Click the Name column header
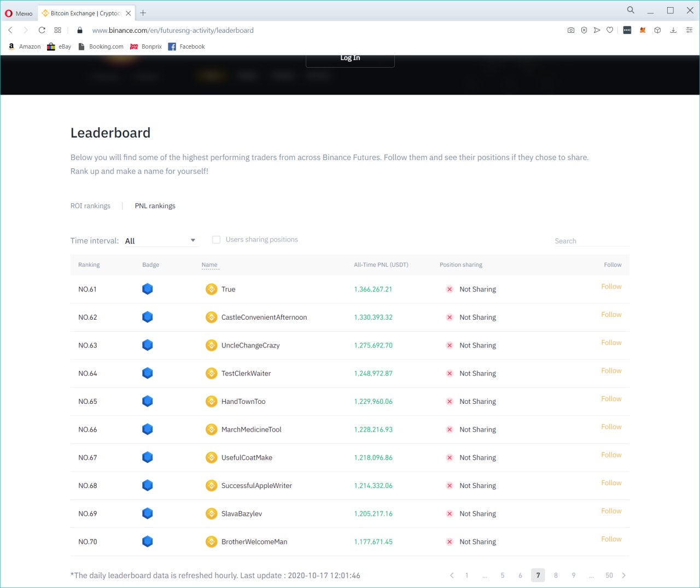The image size is (700, 588). (209, 265)
